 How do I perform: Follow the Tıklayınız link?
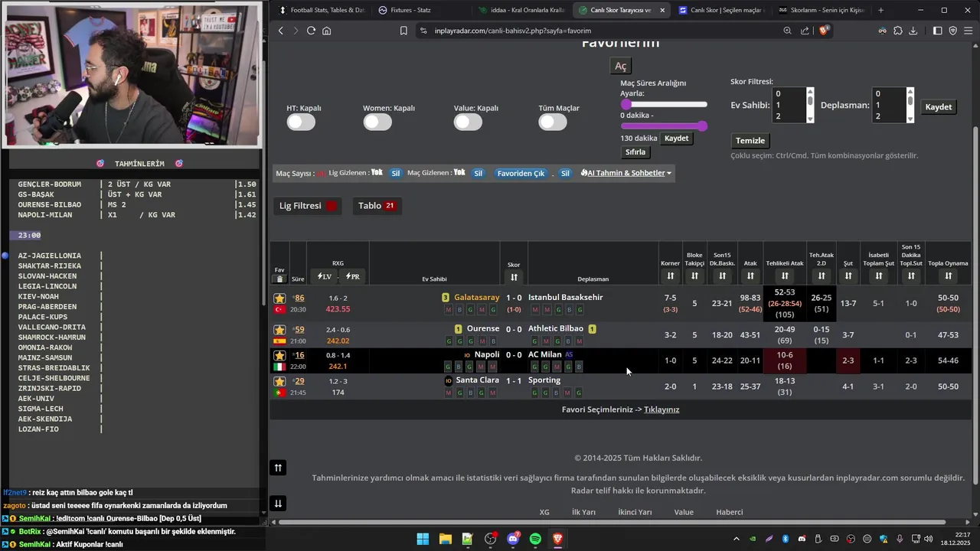661,409
